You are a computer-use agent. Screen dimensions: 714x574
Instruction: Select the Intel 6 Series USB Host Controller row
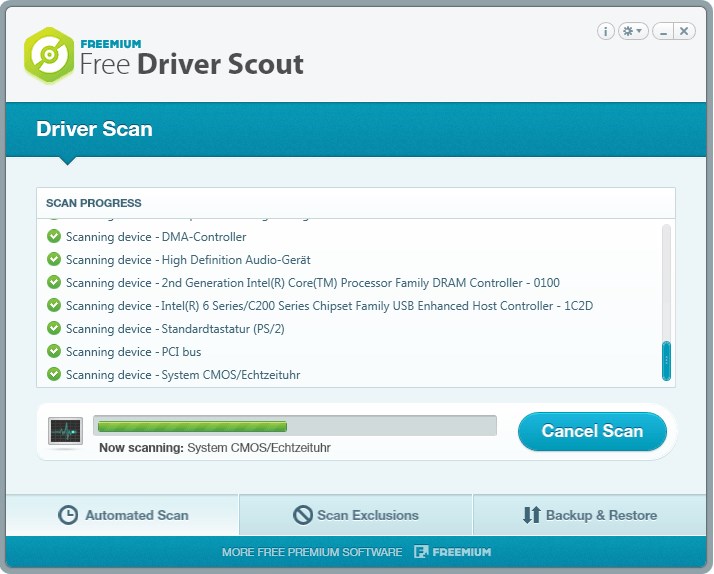click(350, 305)
